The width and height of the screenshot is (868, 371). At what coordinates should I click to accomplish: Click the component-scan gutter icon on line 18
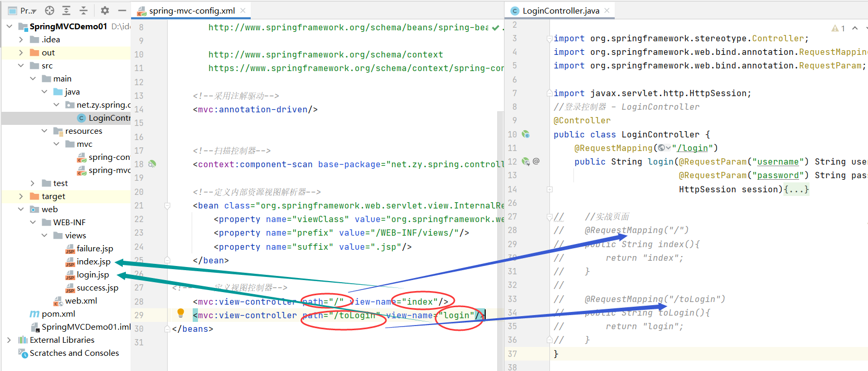[x=152, y=164]
